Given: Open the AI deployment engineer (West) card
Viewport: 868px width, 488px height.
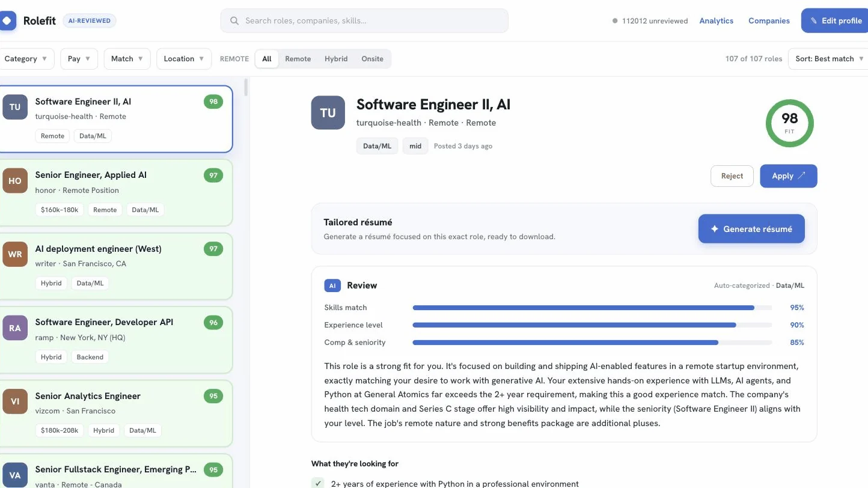Looking at the screenshot, I should click(115, 266).
